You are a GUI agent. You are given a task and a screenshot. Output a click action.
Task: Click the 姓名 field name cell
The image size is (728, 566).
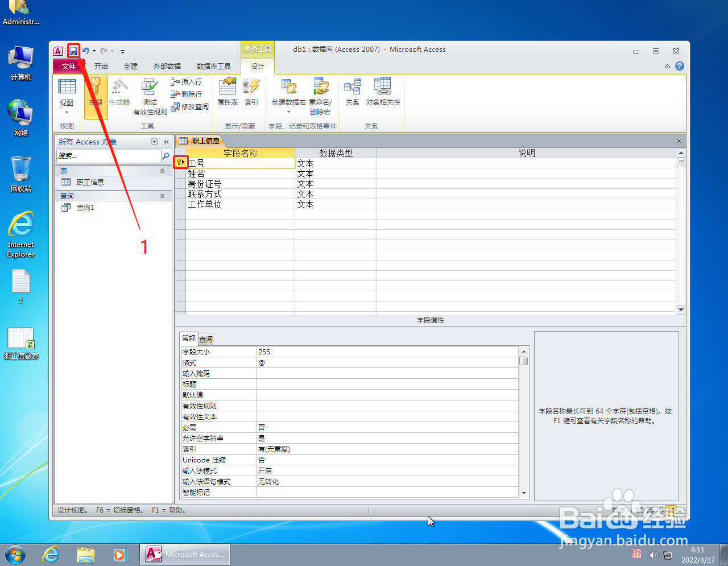point(240,173)
